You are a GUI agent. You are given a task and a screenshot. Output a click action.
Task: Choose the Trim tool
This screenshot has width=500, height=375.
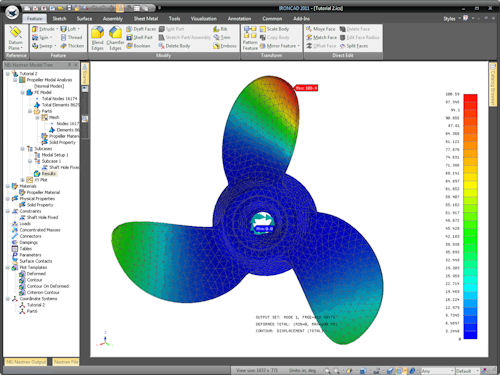pos(222,37)
